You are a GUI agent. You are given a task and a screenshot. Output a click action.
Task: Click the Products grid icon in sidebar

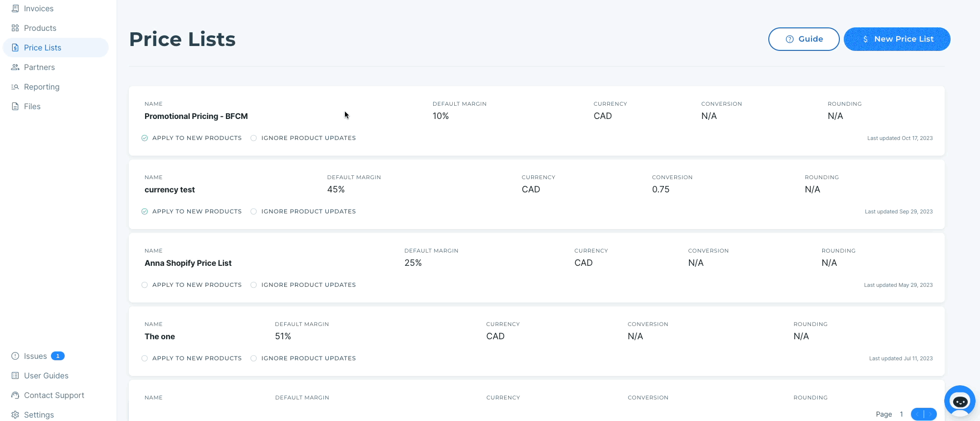(15, 28)
